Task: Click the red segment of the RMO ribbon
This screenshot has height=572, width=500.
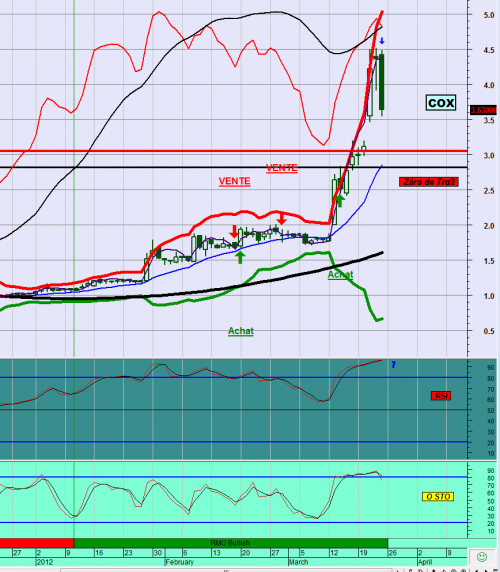Action: [x=37, y=543]
